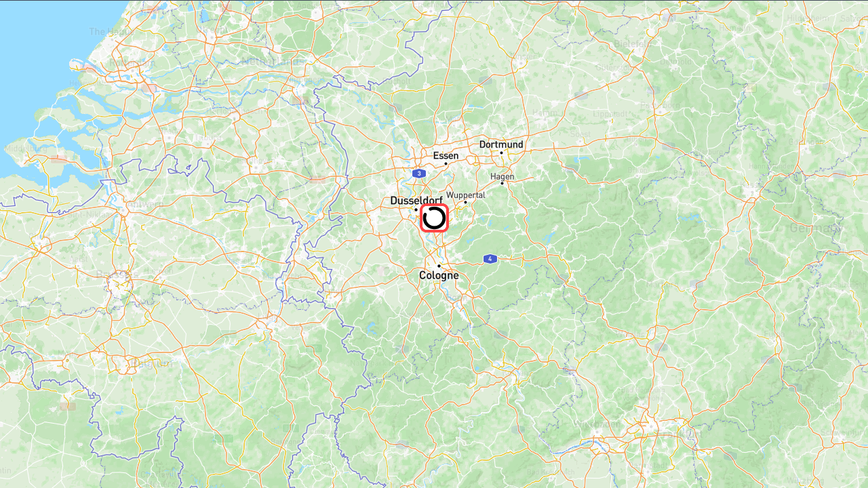Select the Wuppertal city label
868x488 pixels.
pyautogui.click(x=466, y=195)
